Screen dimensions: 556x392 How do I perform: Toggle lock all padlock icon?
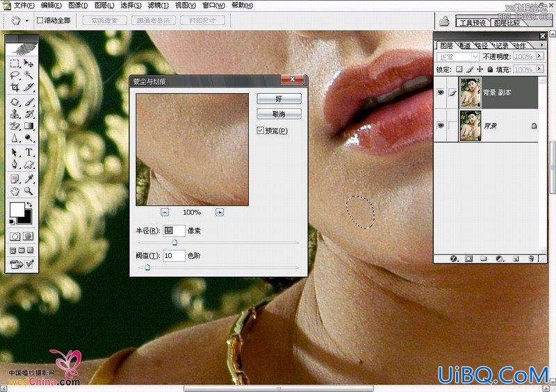[490, 70]
